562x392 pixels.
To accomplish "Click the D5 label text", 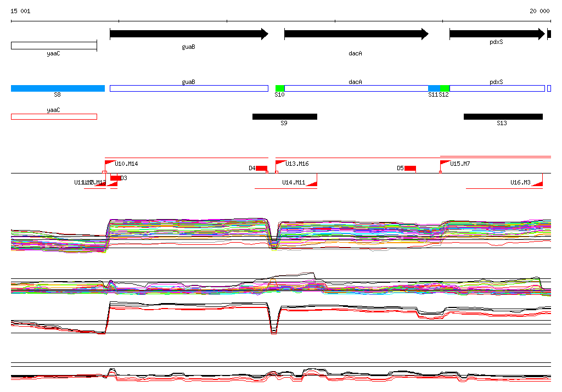I will click(400, 168).
